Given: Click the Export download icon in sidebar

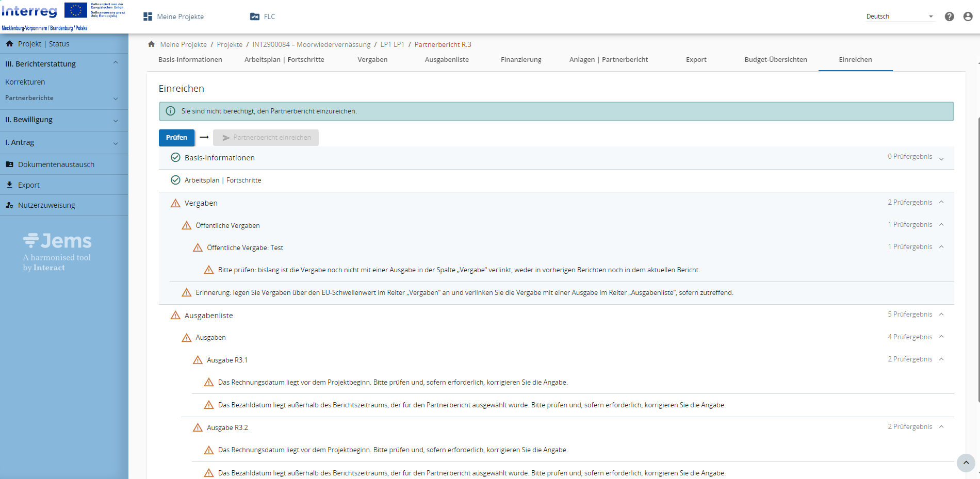Looking at the screenshot, I should [9, 185].
